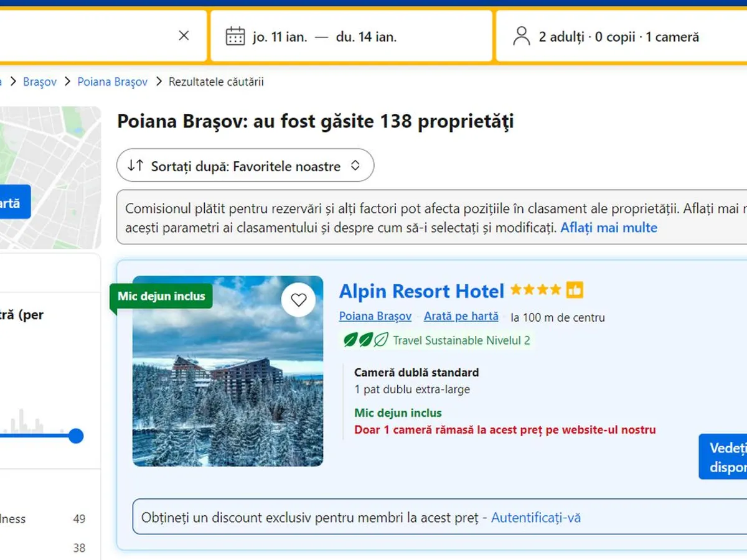The width and height of the screenshot is (747, 560).
Task: Open the 'Sortați după' sort dropdown
Action: (x=245, y=166)
